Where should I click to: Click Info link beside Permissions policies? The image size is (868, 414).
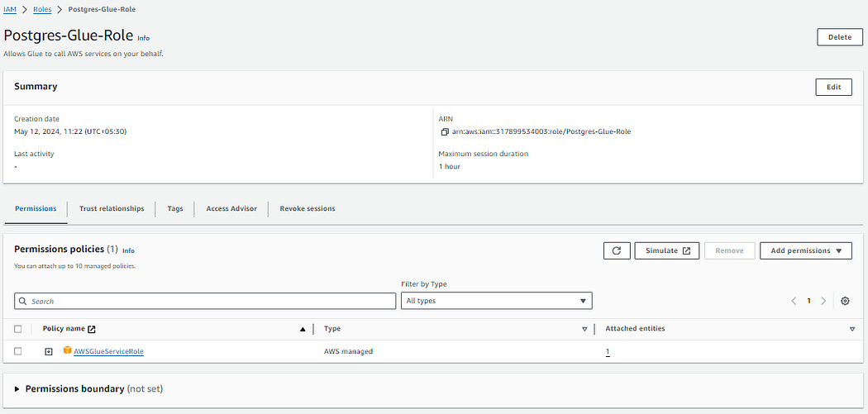128,250
